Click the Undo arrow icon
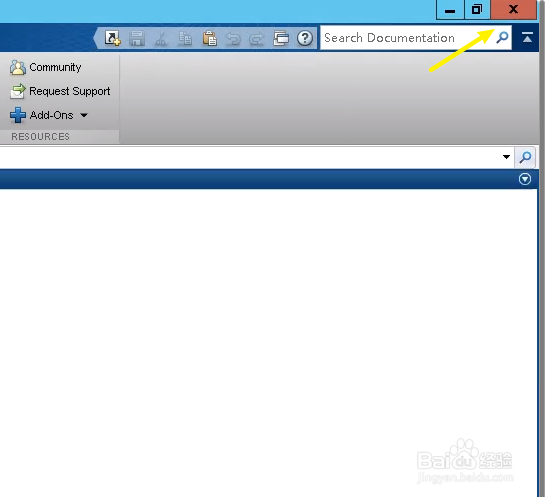545x497 pixels. pos(233,38)
